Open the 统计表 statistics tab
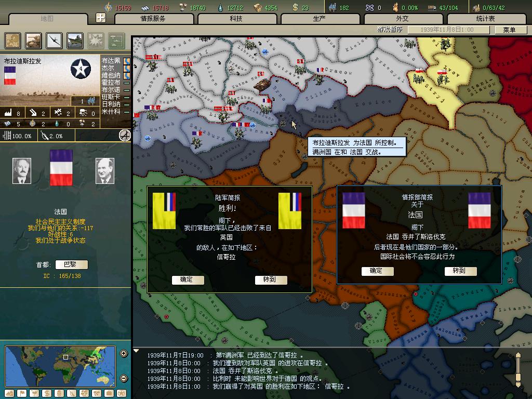Screen dimensions: 532x399 (486, 19)
